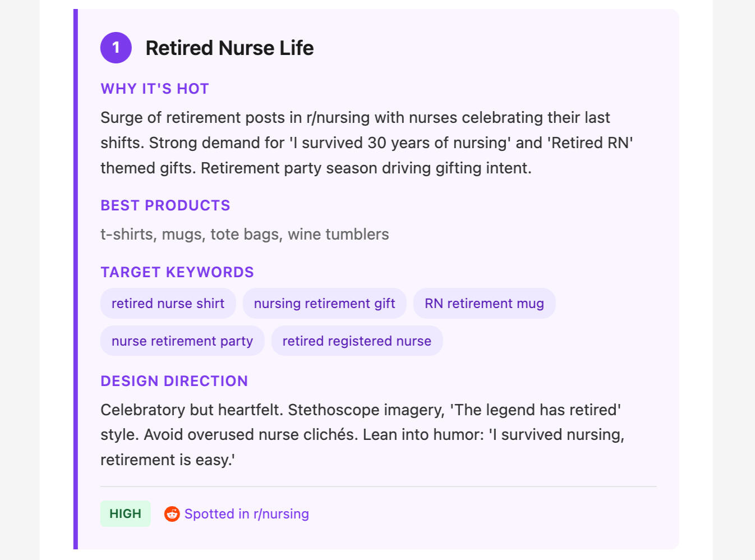The height and width of the screenshot is (560, 755).
Task: Click the 'RN retirement mug' keyword tag
Action: click(484, 304)
